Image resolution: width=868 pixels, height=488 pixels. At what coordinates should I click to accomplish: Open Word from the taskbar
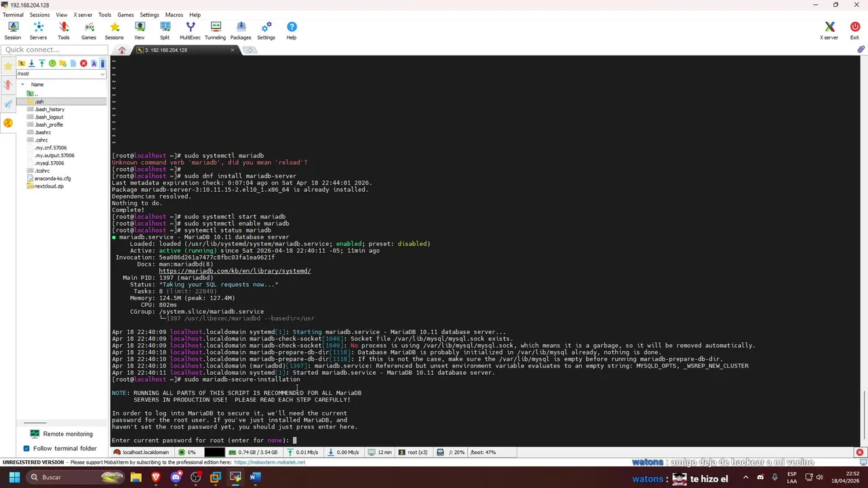(255, 477)
